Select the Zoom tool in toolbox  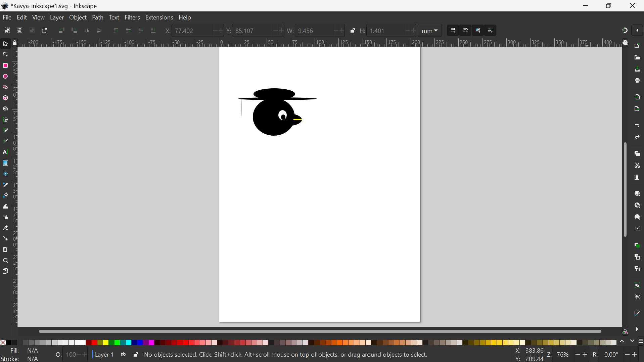[5, 261]
